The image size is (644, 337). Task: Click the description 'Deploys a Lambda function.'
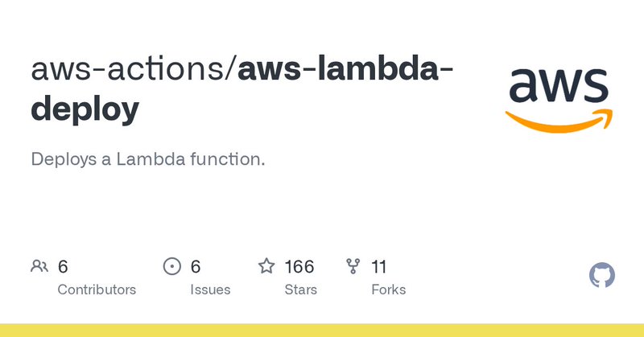(x=148, y=159)
